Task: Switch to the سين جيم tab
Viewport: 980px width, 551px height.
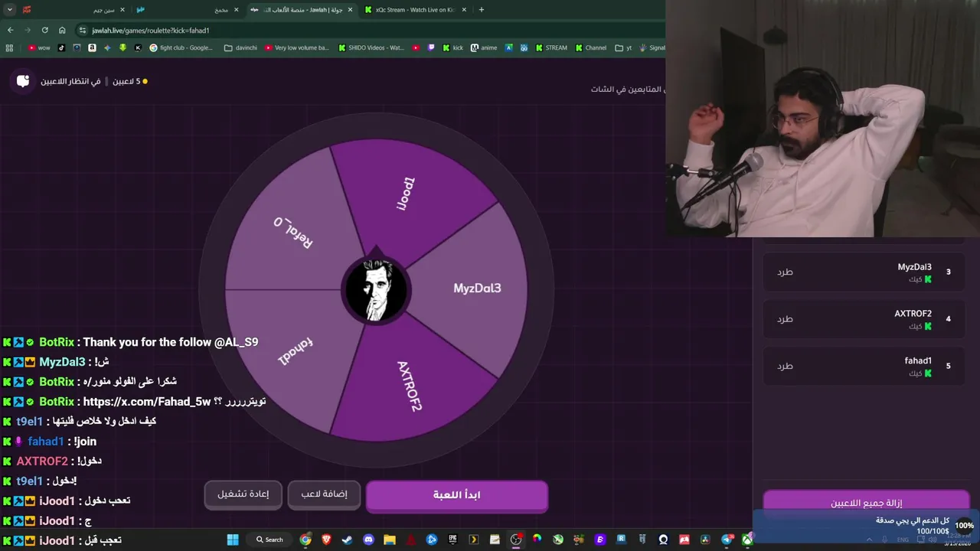Action: click(x=73, y=10)
